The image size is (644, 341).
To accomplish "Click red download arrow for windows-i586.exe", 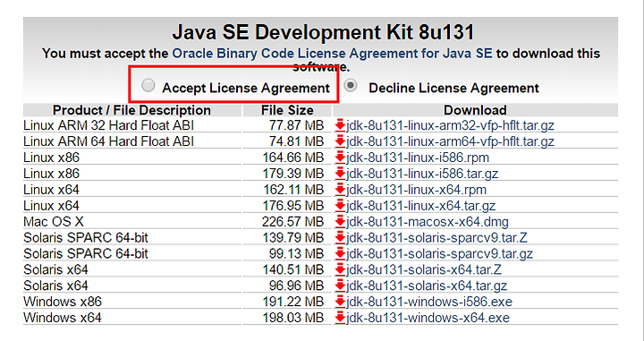I will pyautogui.click(x=340, y=302).
